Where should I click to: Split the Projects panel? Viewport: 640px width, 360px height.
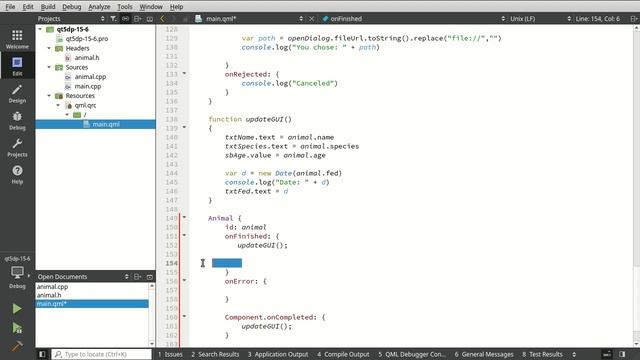click(x=138, y=18)
